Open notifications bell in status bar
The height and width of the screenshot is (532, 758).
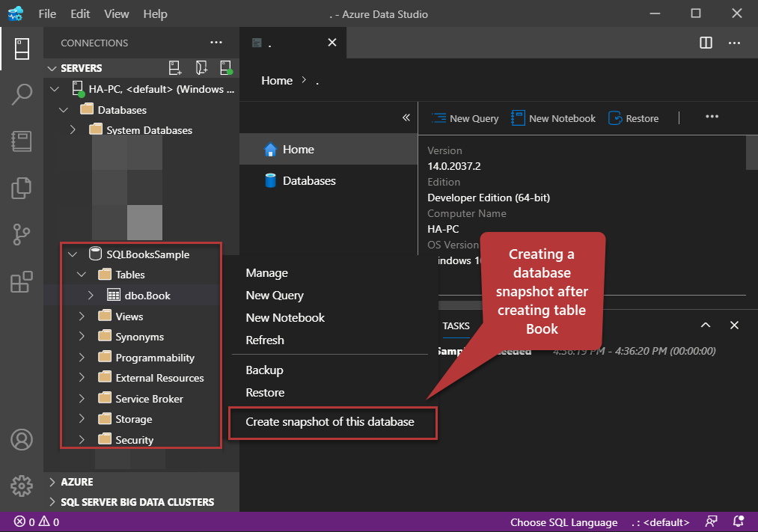pos(739,522)
